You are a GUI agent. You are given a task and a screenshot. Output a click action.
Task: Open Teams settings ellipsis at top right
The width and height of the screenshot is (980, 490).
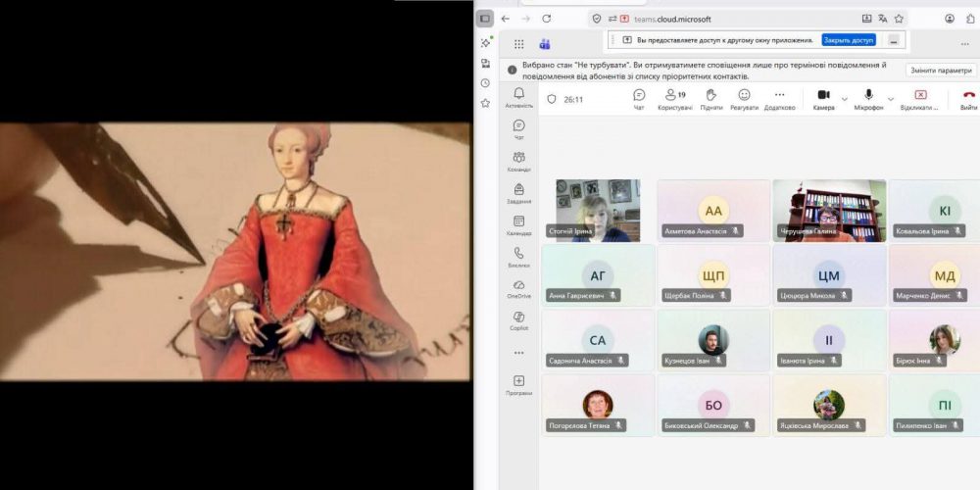pos(965,44)
